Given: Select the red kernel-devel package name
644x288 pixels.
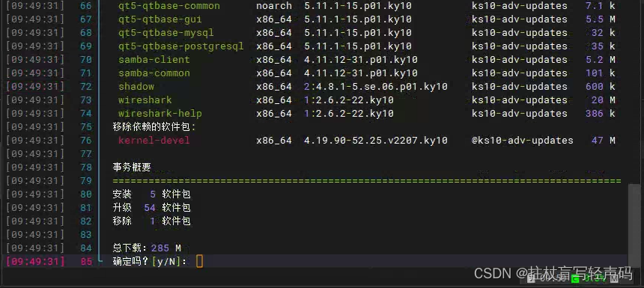Looking at the screenshot, I should pos(154,141).
